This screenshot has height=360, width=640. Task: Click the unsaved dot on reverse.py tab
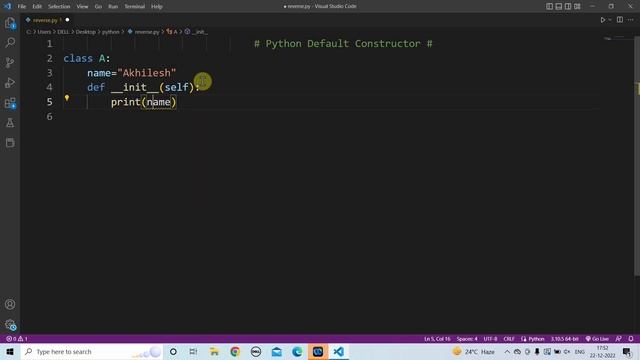pyautogui.click(x=67, y=20)
